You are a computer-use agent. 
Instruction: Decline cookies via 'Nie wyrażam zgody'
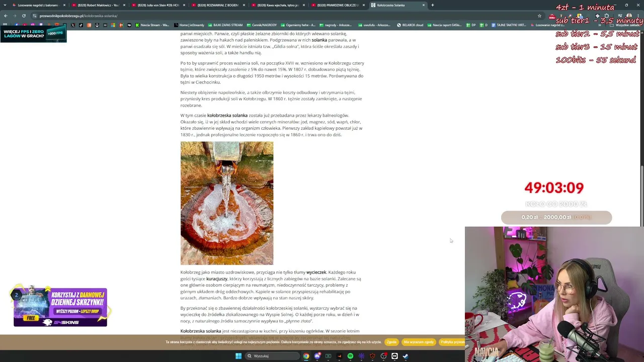click(419, 342)
